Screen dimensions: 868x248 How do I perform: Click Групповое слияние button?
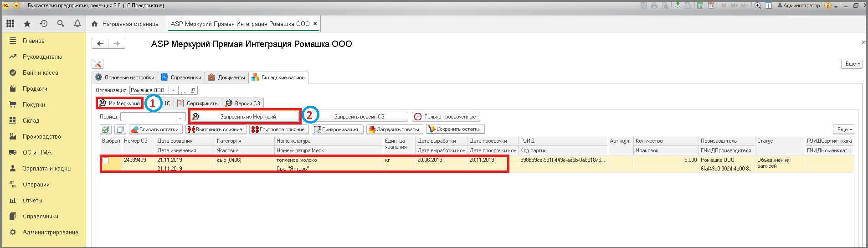279,129
